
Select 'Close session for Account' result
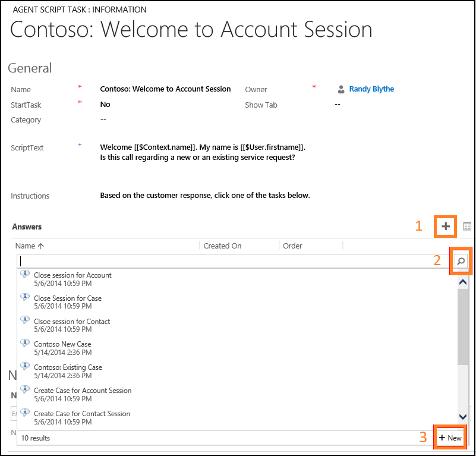(x=72, y=279)
